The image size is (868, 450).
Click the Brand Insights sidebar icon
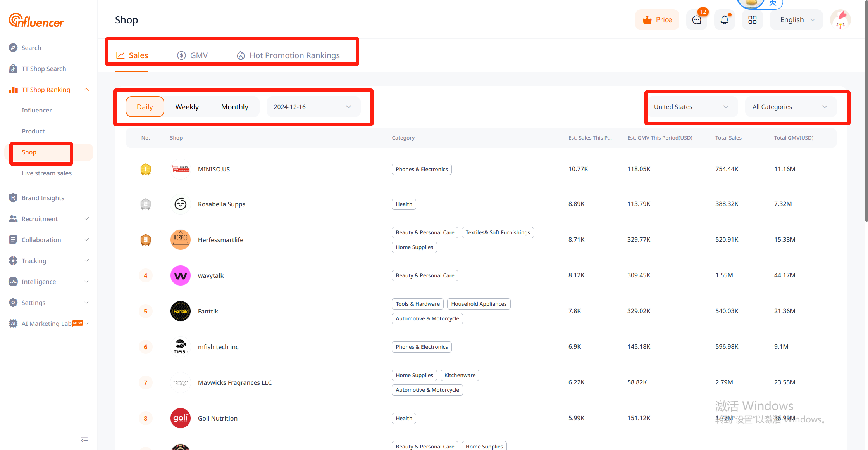pyautogui.click(x=13, y=198)
